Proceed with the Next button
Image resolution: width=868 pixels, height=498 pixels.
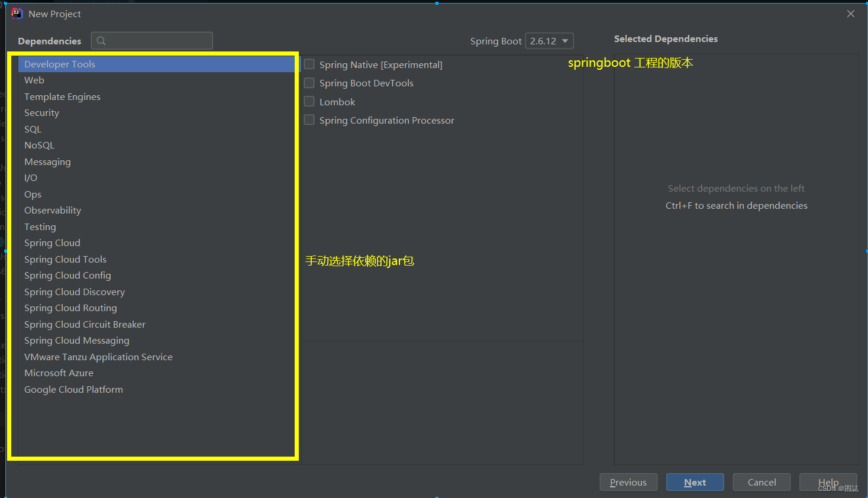[x=695, y=482]
